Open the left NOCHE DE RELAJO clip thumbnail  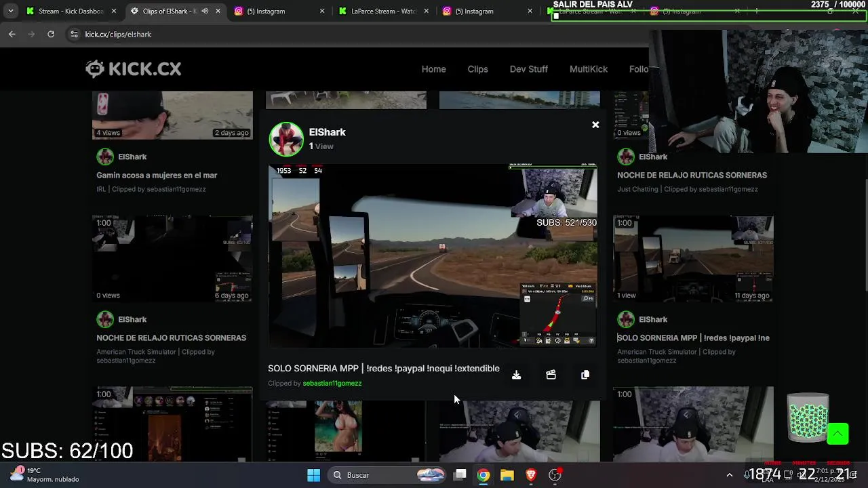click(x=172, y=259)
